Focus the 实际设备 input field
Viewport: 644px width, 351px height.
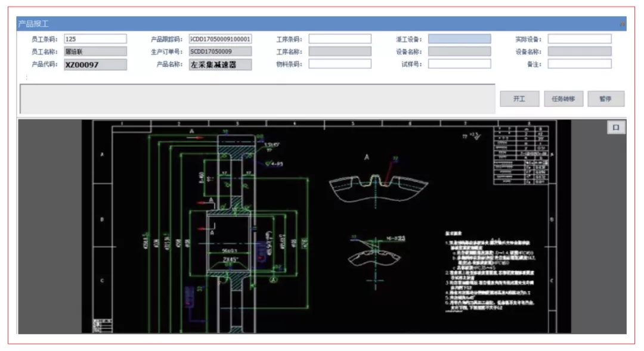pos(580,39)
